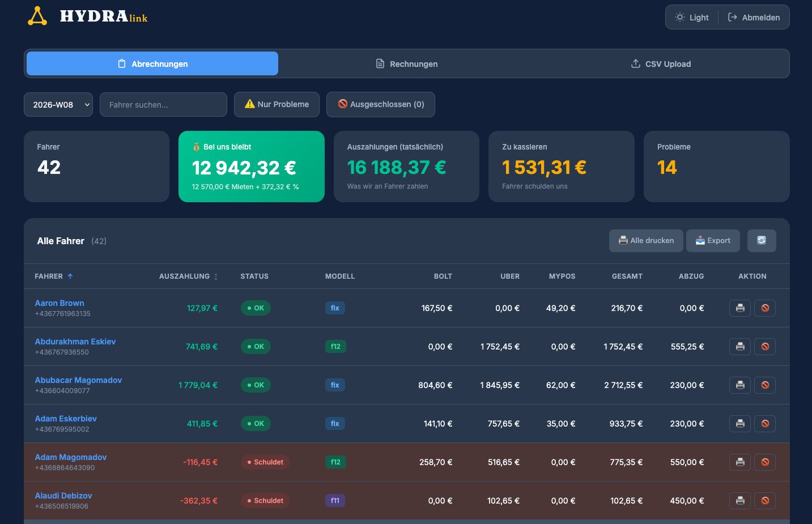Open the 2026-W08 week selector
This screenshot has width=812, height=524.
[x=58, y=104]
